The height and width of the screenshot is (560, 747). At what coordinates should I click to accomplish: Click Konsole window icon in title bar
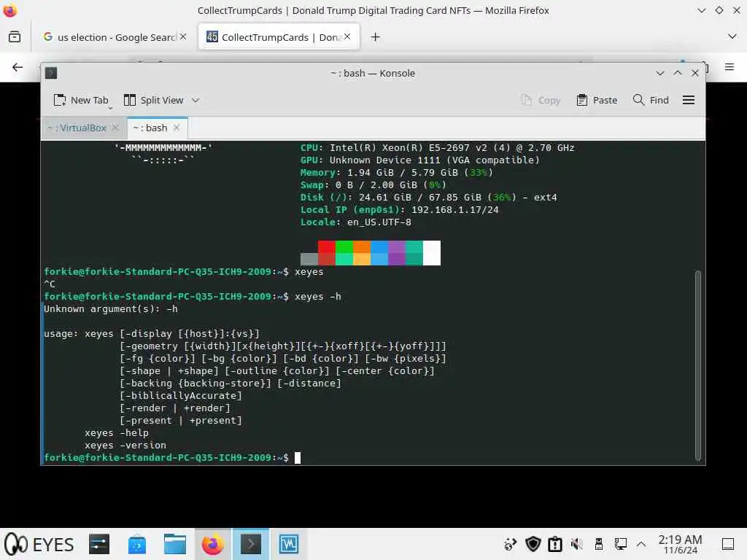point(51,73)
